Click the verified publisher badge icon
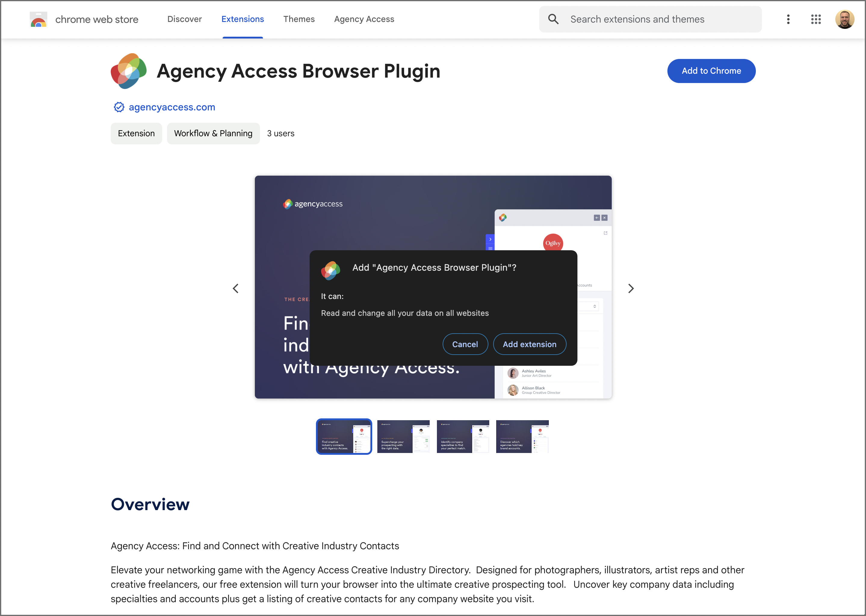866x616 pixels. pyautogui.click(x=119, y=107)
